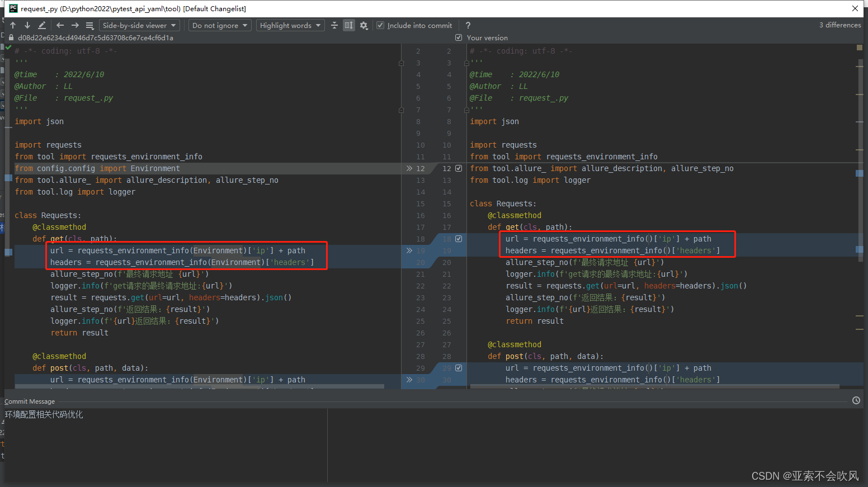Click the '3 differences' label

pyautogui.click(x=840, y=25)
